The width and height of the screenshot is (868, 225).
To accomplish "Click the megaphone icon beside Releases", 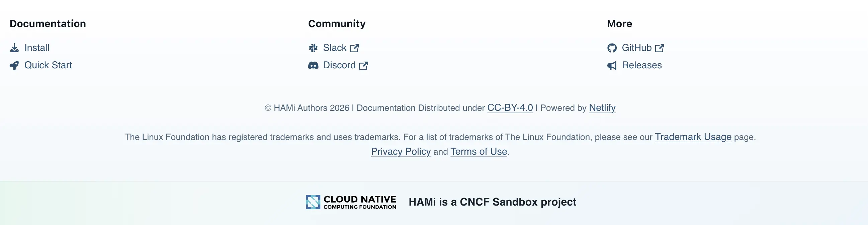I will [613, 65].
